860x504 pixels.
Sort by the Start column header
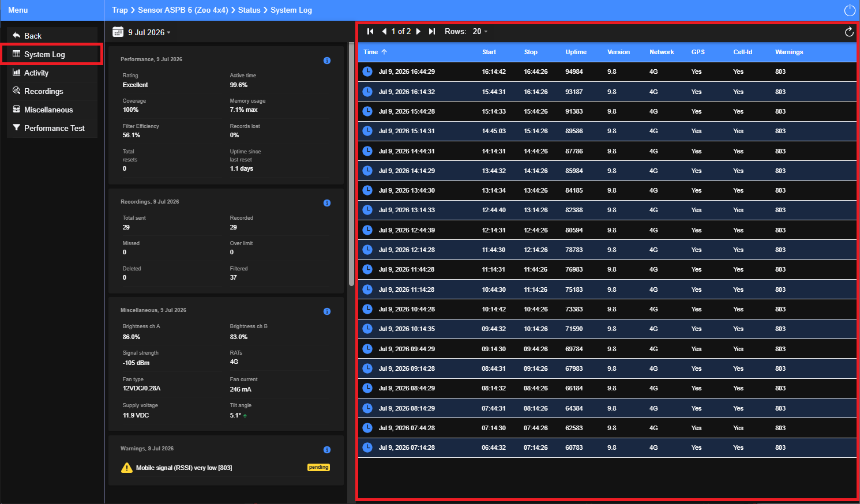pyautogui.click(x=489, y=52)
